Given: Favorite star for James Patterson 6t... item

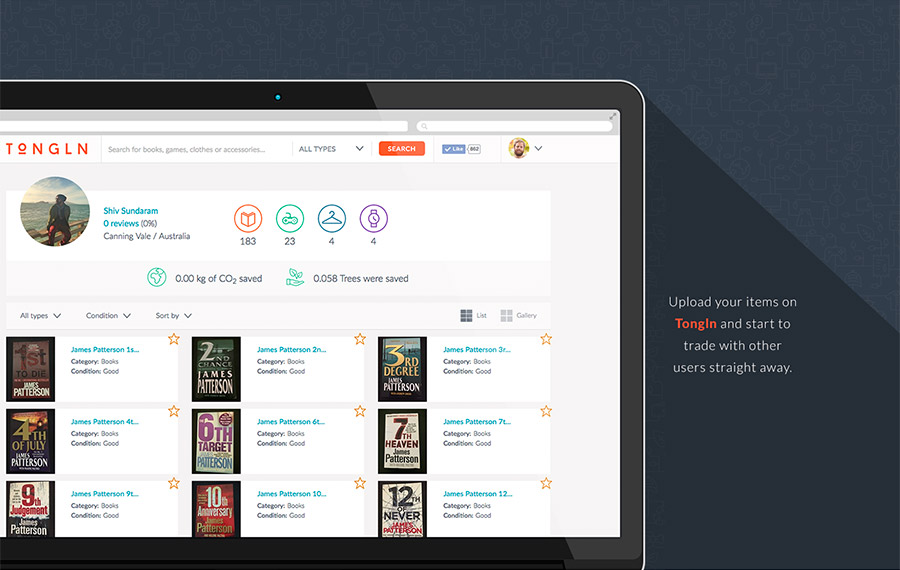Looking at the screenshot, I should click(360, 411).
